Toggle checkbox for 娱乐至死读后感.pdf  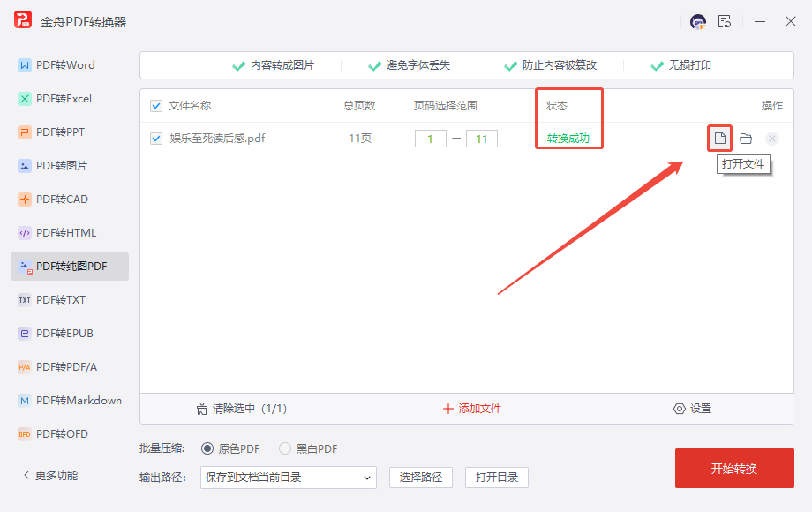[x=156, y=139]
